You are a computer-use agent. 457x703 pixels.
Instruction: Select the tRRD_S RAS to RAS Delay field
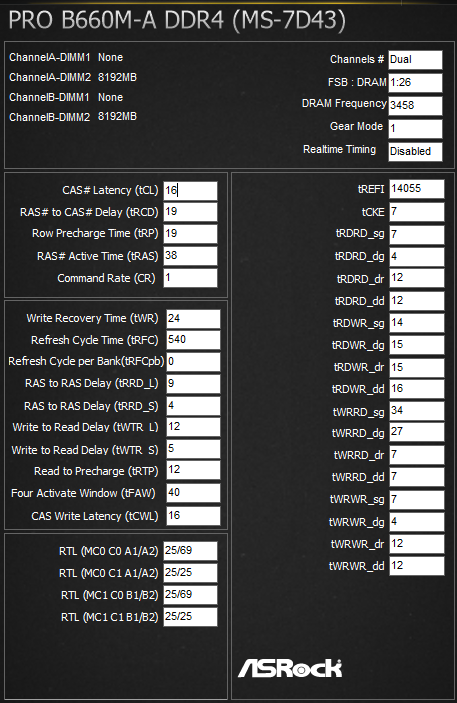click(193, 406)
